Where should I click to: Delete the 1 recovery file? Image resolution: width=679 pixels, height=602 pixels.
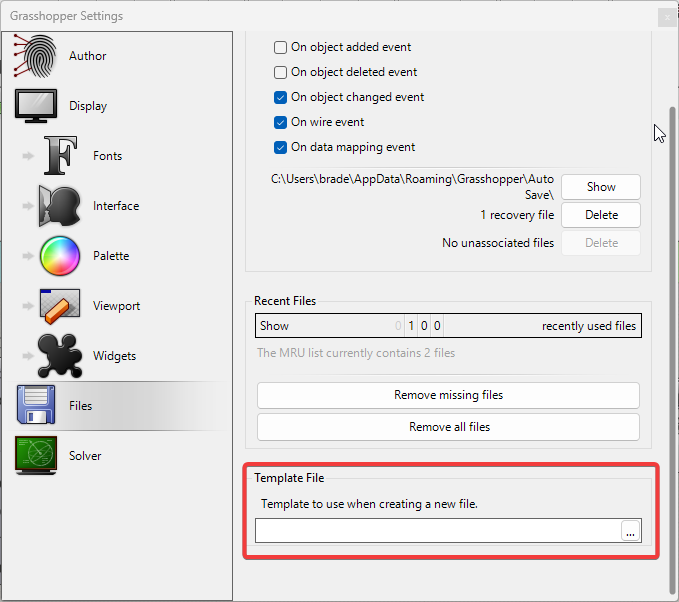(x=601, y=215)
